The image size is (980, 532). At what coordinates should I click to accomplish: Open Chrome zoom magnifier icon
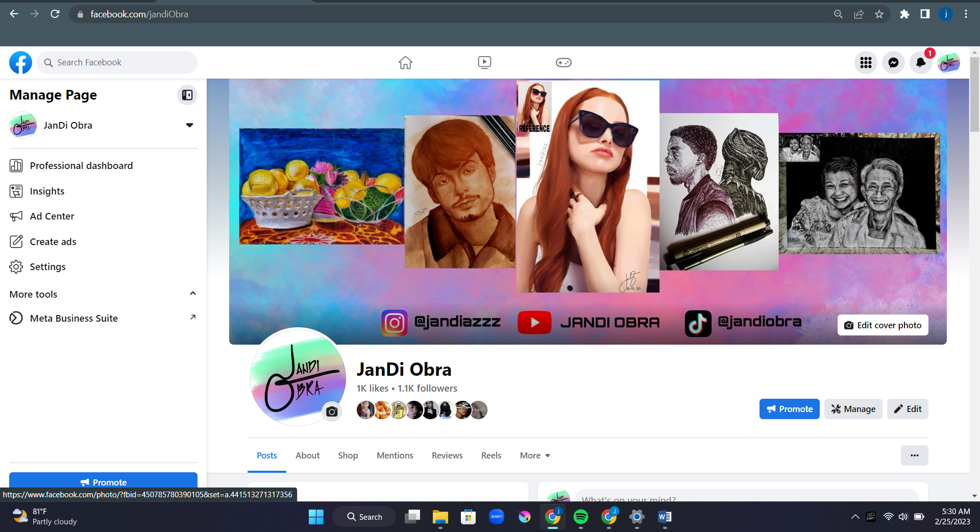pyautogui.click(x=838, y=14)
